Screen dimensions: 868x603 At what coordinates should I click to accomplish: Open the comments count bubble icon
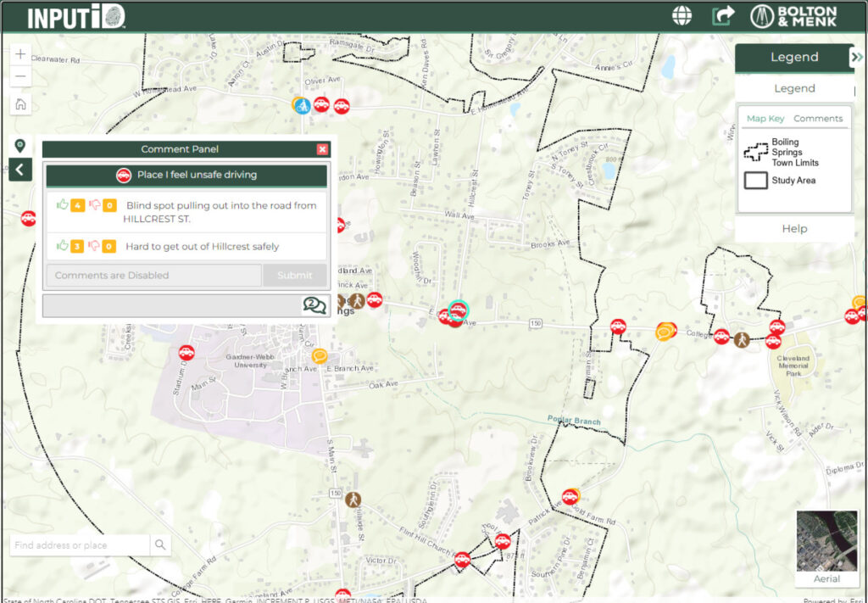click(314, 305)
